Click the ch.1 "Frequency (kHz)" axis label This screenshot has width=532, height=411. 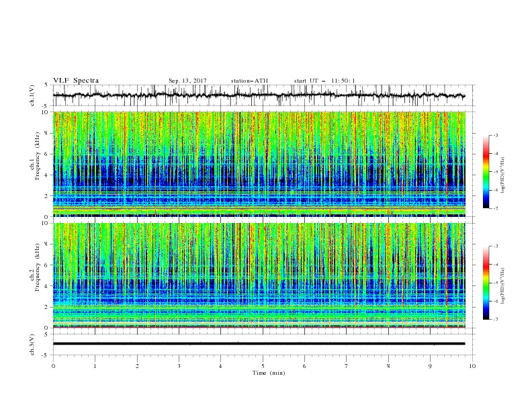click(38, 156)
